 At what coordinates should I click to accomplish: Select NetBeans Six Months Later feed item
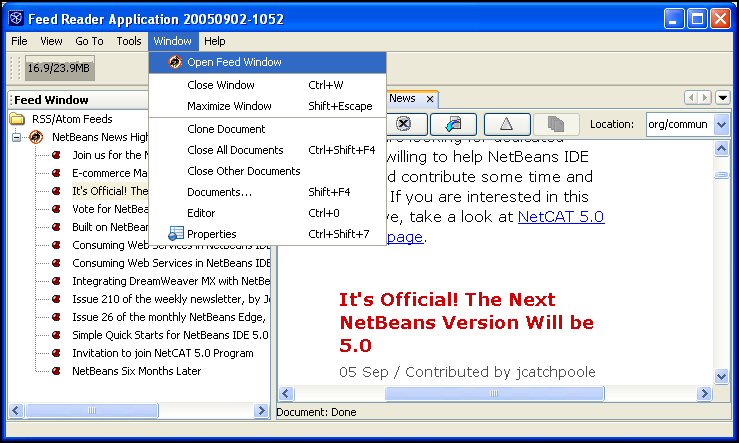coord(137,371)
